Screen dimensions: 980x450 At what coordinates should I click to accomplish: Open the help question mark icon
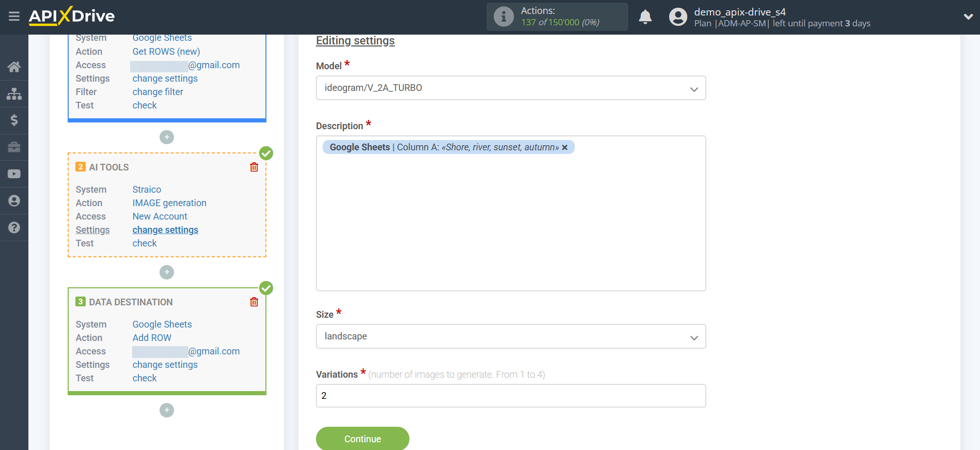click(14, 228)
